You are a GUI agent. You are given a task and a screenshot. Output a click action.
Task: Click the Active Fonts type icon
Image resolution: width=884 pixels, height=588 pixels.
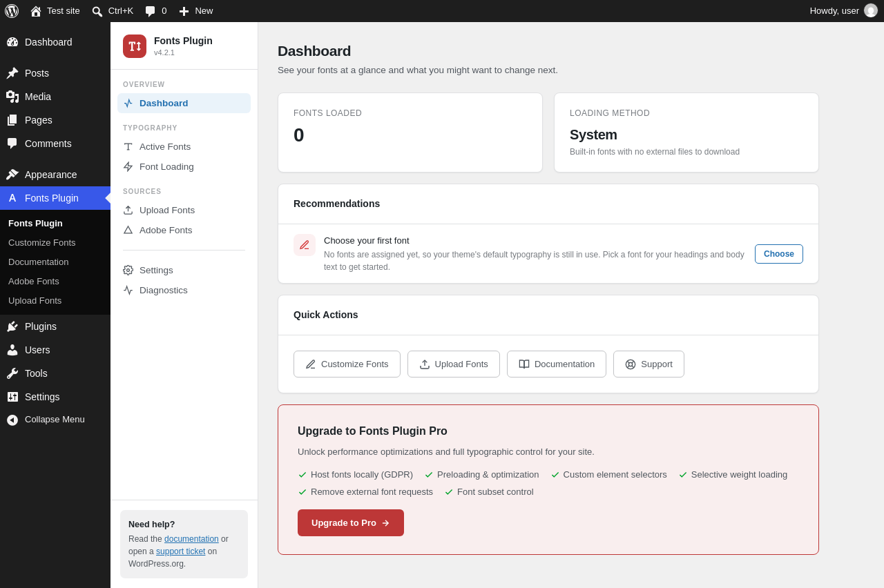point(128,146)
